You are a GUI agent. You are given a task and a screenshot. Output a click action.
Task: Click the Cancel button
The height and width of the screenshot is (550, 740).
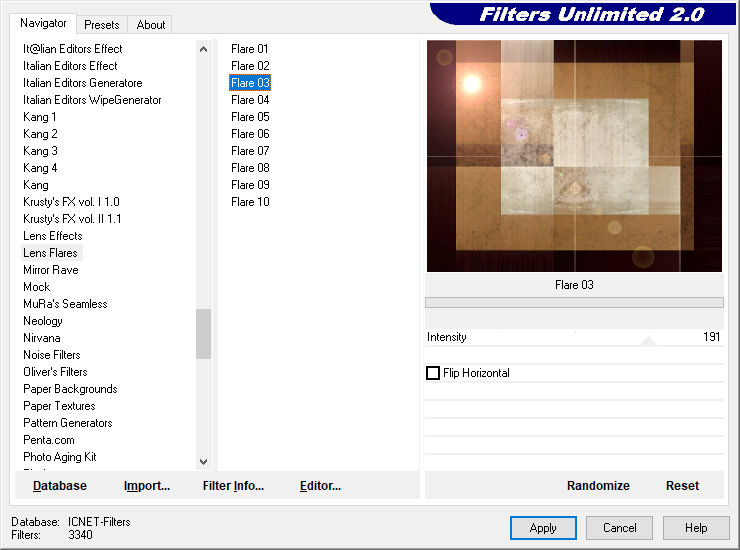(x=619, y=528)
